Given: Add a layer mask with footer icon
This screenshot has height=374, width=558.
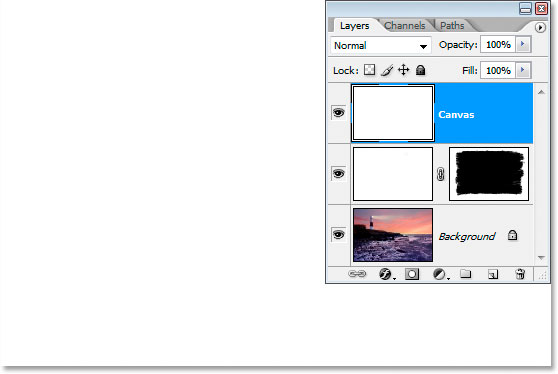Looking at the screenshot, I should point(412,274).
